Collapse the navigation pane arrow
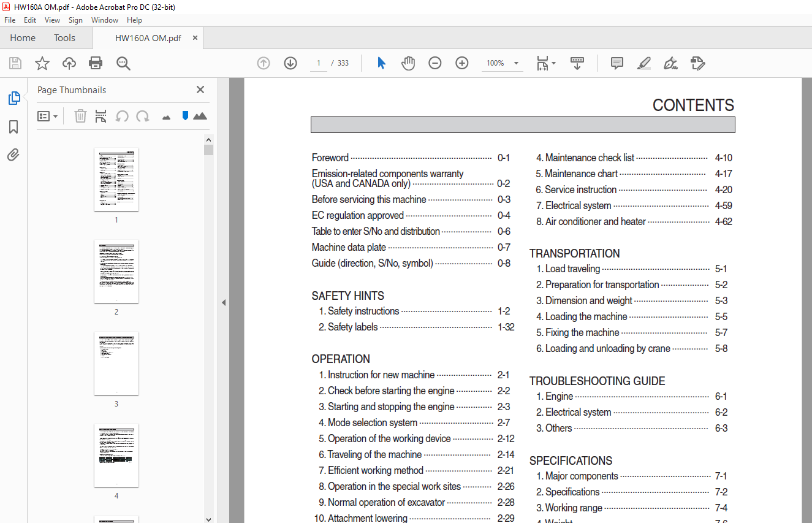The image size is (812, 523). [x=224, y=302]
